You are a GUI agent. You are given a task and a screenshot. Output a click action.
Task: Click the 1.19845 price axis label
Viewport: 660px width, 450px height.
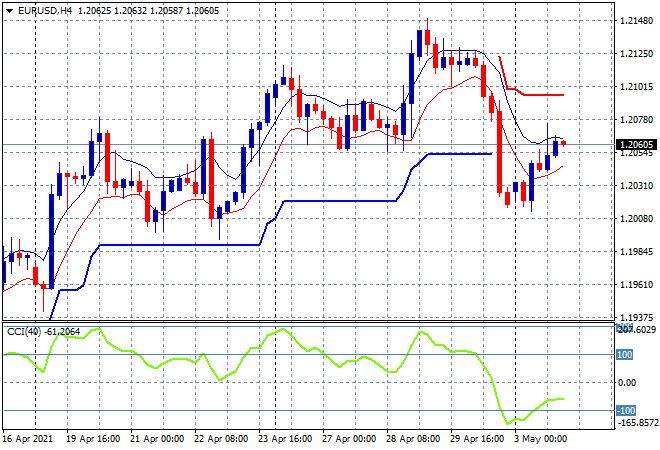[636, 252]
